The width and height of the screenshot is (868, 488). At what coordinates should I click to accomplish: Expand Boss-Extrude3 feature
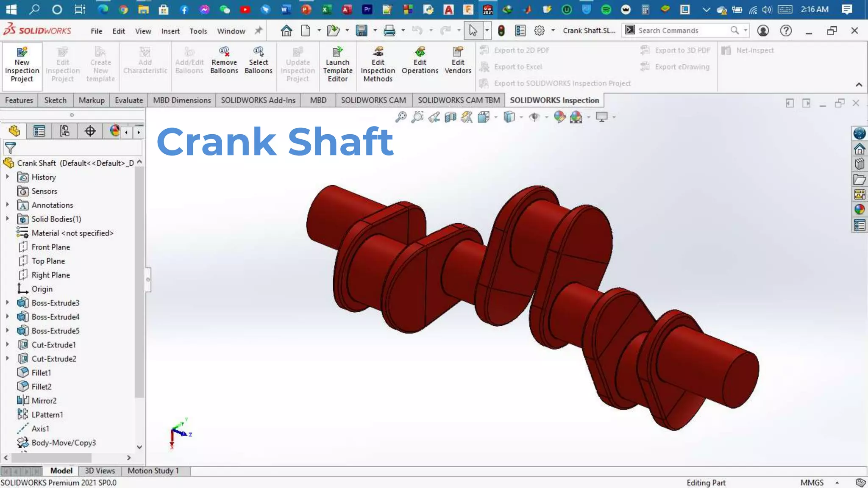coord(7,302)
